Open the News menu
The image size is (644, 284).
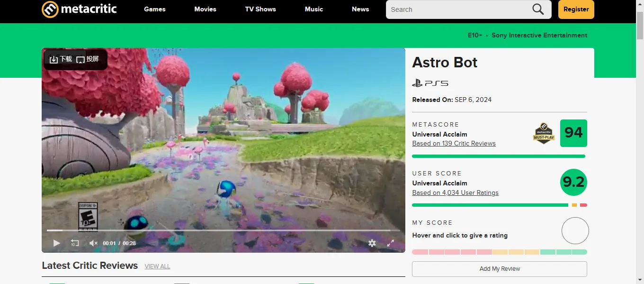(360, 9)
